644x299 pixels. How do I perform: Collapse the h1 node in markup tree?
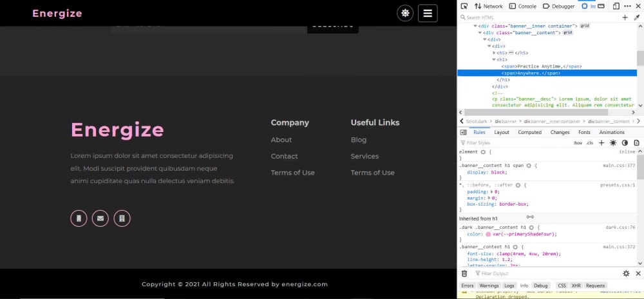point(494,59)
